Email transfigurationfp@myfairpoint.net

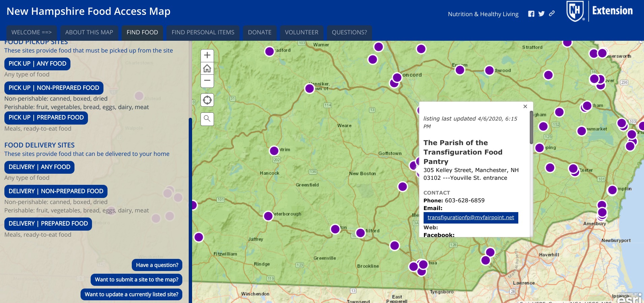tap(470, 217)
